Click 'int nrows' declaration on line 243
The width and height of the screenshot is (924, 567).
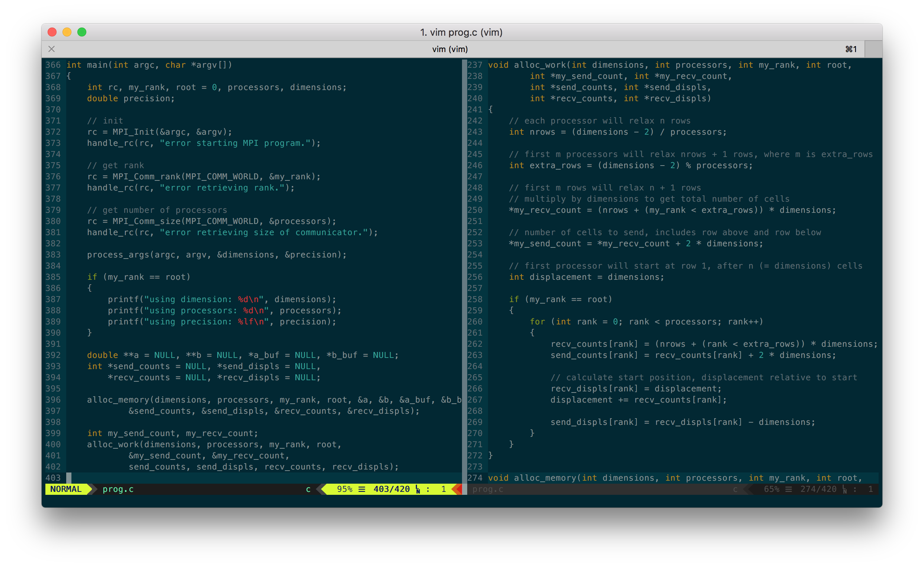coord(617,132)
